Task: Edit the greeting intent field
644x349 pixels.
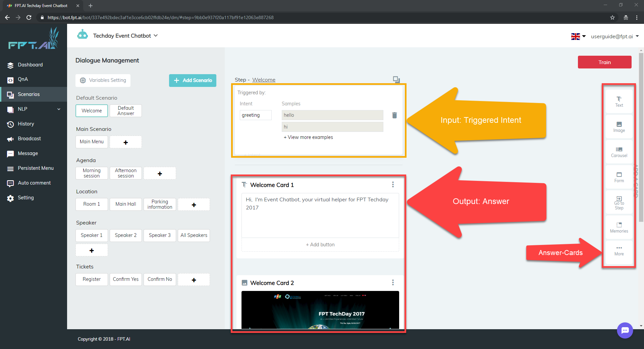Action: tap(256, 115)
